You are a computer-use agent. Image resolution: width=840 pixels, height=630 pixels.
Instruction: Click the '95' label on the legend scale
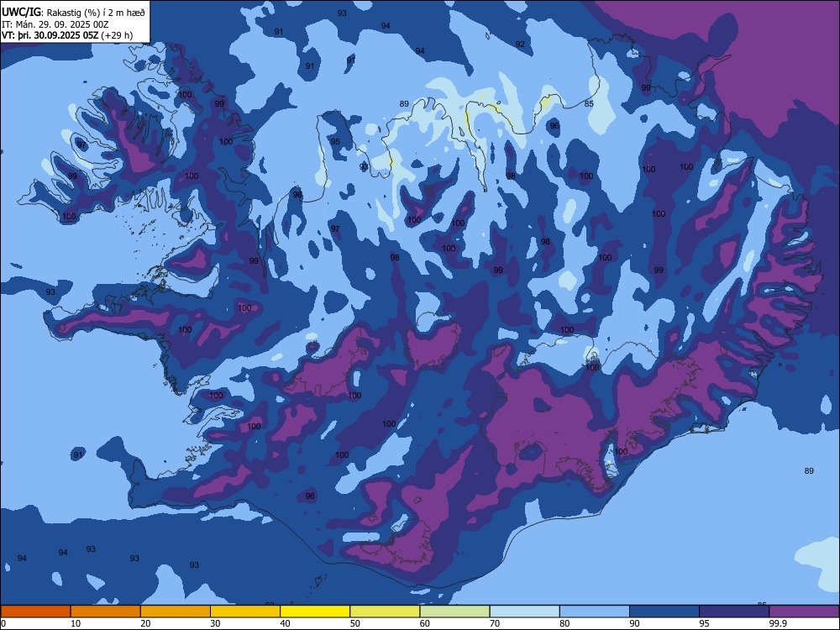coord(704,623)
